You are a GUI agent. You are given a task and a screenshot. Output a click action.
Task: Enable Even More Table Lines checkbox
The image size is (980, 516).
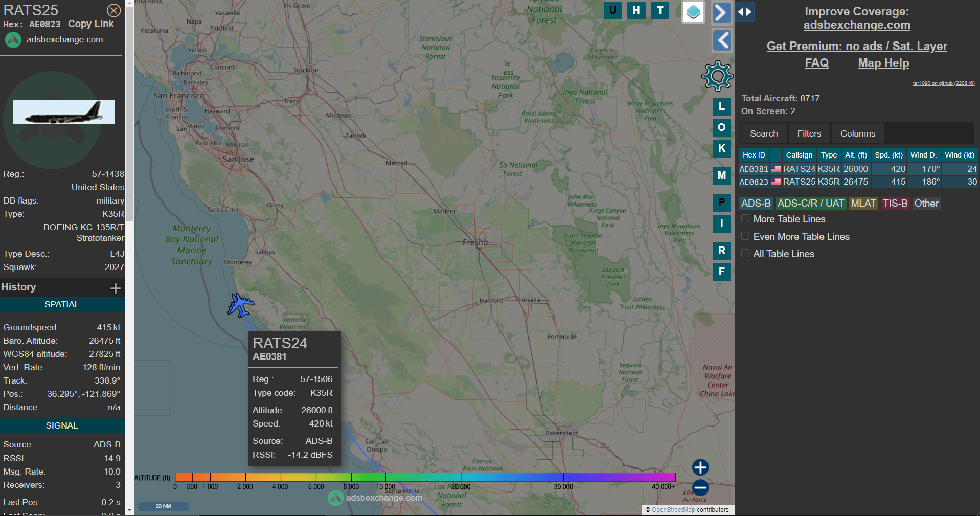point(745,236)
